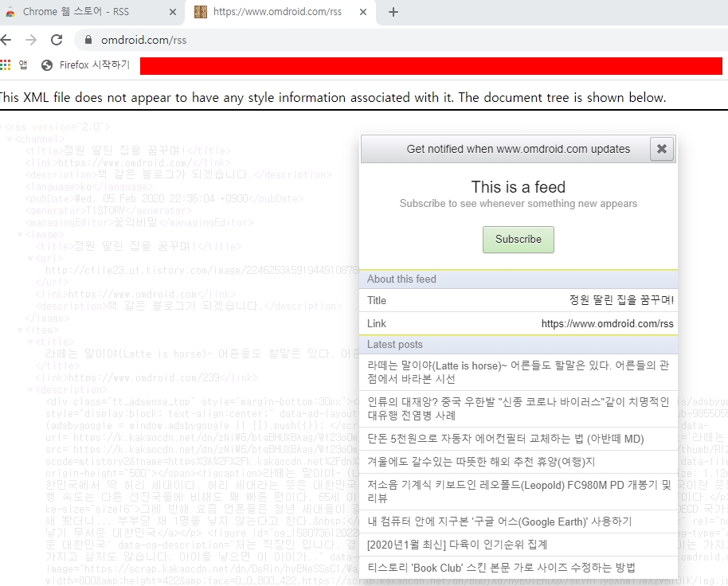Image resolution: width=728 pixels, height=586 pixels.
Task: Close the https://www.omdroid.com/rss tab
Action: [x=363, y=12]
